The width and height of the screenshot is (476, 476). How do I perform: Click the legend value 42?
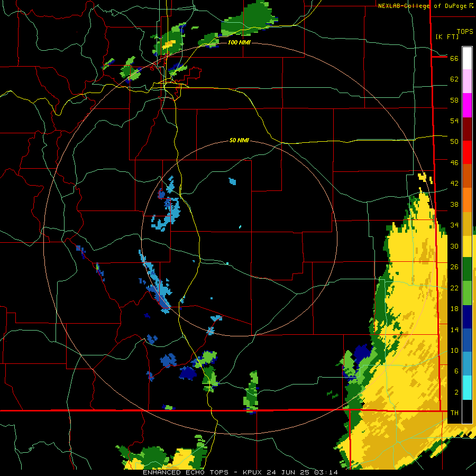454,184
